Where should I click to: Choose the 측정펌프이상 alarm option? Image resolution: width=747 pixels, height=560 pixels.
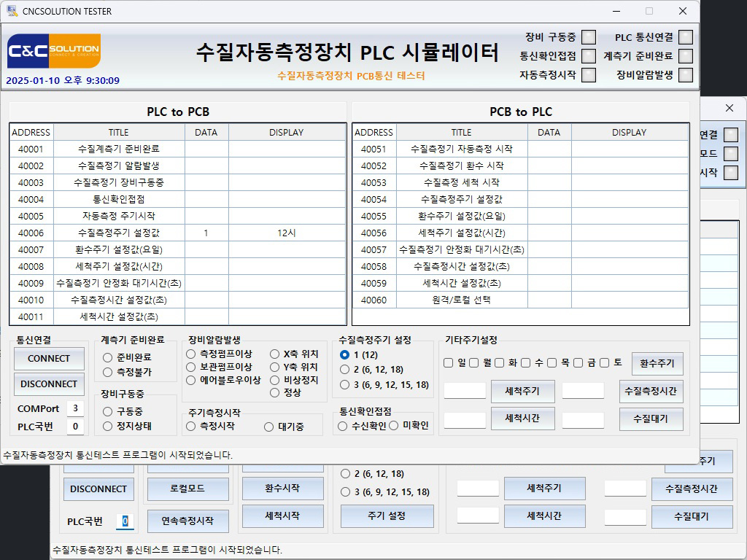click(x=191, y=354)
